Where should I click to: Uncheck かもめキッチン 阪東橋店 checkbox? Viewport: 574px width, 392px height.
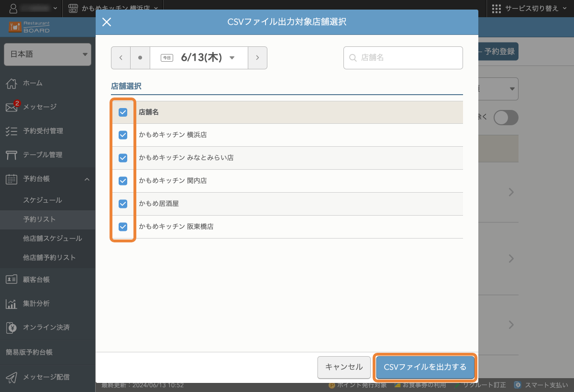coord(123,227)
